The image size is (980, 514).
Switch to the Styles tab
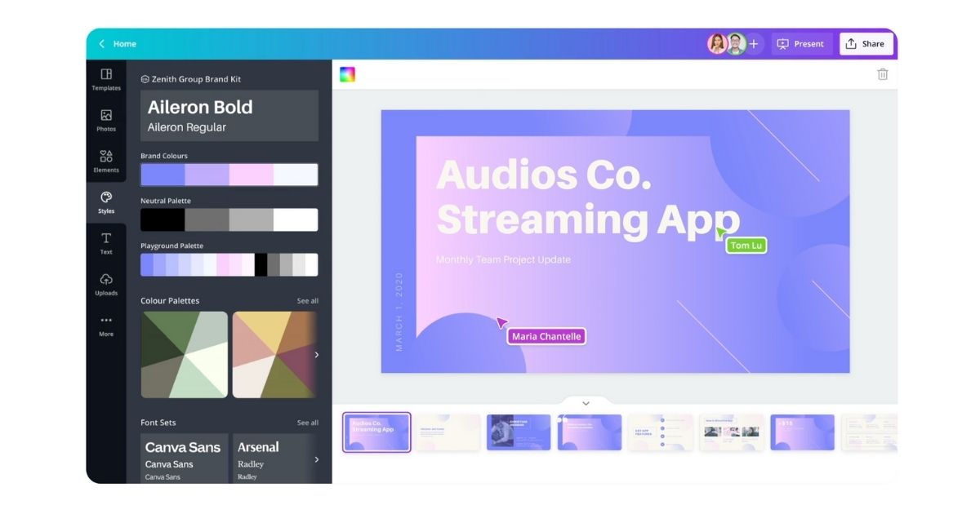(106, 202)
